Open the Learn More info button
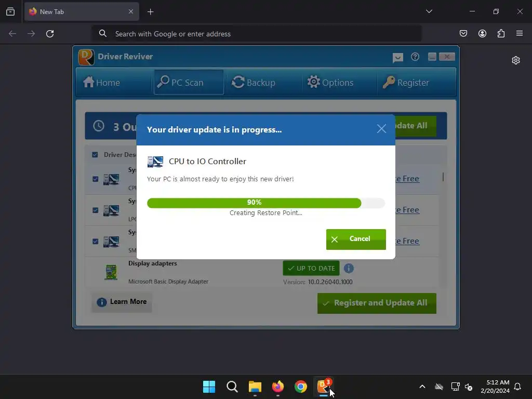The height and width of the screenshot is (399, 532). click(122, 302)
